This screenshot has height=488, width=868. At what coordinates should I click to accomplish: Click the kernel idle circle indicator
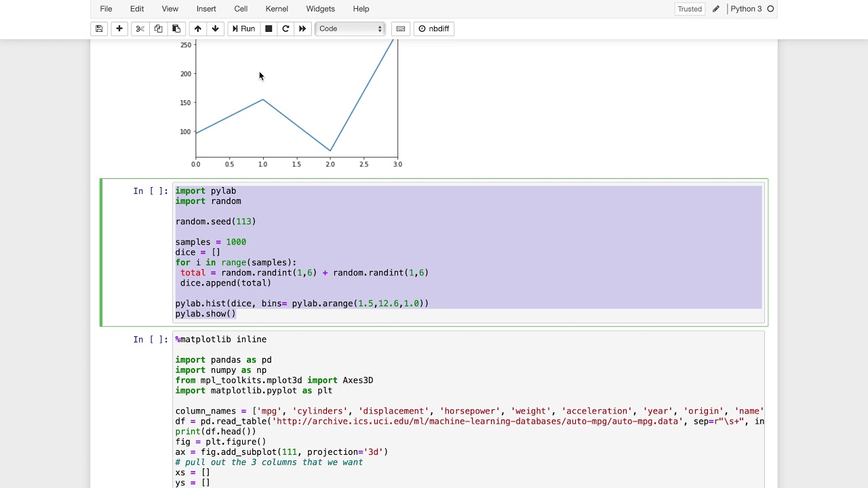(x=770, y=9)
